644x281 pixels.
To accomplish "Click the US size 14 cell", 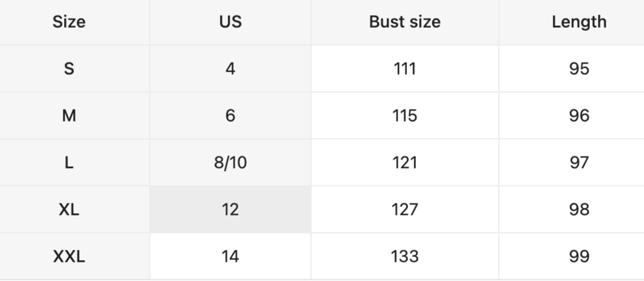I will (x=230, y=257).
